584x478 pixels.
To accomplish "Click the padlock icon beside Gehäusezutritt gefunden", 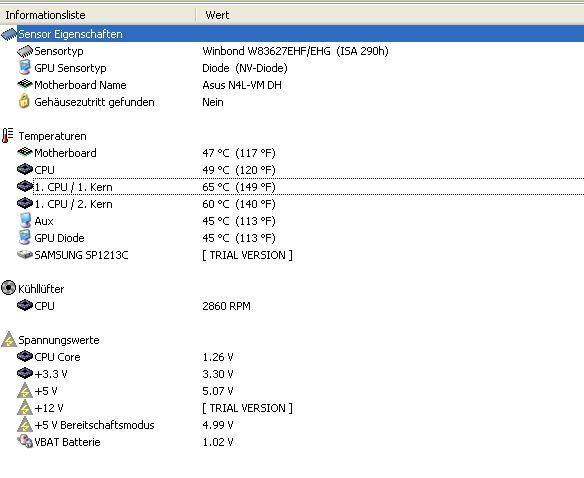I will point(24,101).
